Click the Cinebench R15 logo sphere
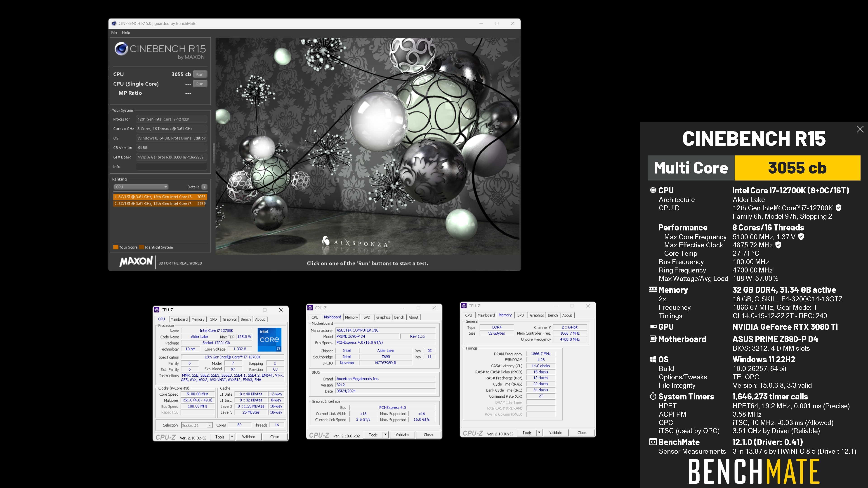 tap(121, 49)
